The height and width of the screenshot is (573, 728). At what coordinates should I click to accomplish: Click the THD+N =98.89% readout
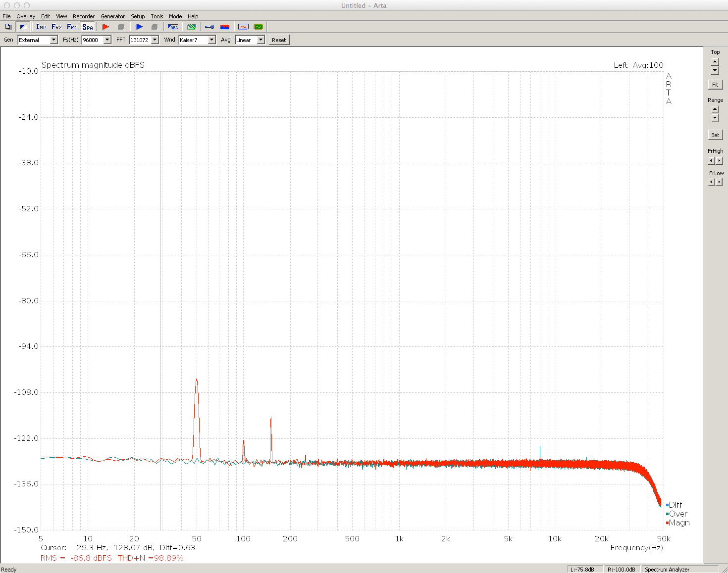click(151, 558)
